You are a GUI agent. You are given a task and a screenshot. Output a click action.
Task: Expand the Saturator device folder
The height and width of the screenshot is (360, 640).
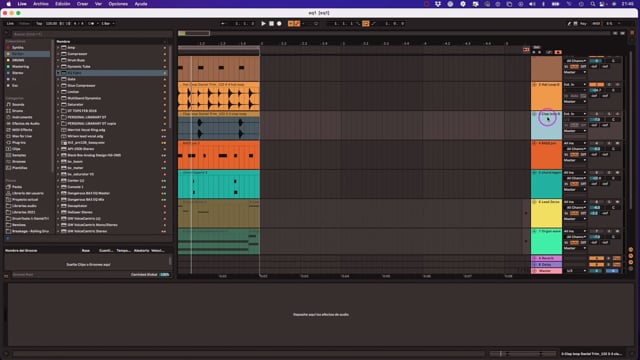58,104
